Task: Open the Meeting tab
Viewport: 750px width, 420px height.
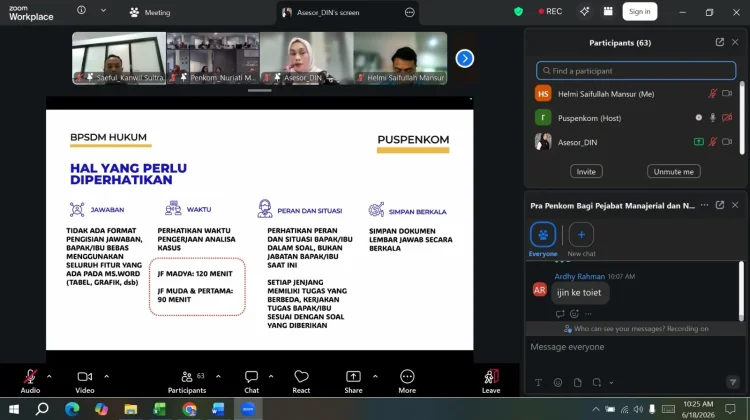Action: point(150,12)
